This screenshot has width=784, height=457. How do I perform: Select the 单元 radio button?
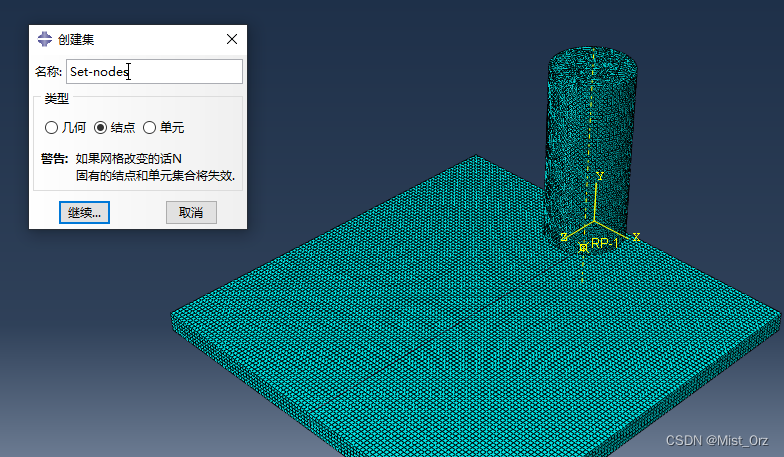pyautogui.click(x=150, y=128)
